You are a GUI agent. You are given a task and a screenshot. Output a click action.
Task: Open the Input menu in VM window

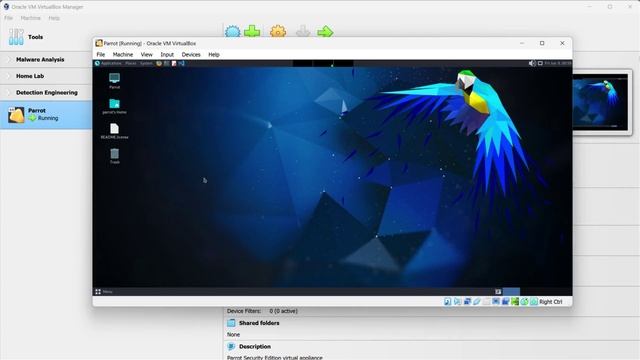(167, 54)
